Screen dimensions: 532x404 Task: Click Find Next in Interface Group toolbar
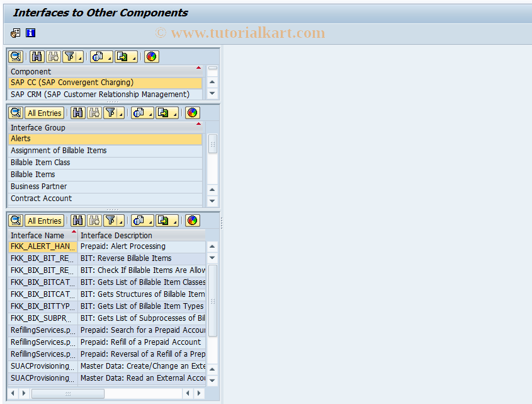tap(94, 113)
